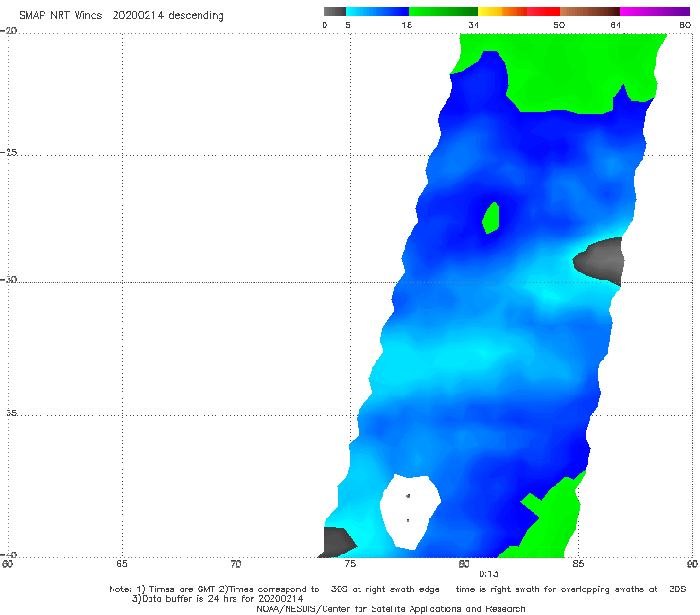Viewport: 700px width, 615px height.
Task: Click the longitude axis label "70"
Action: 236,564
